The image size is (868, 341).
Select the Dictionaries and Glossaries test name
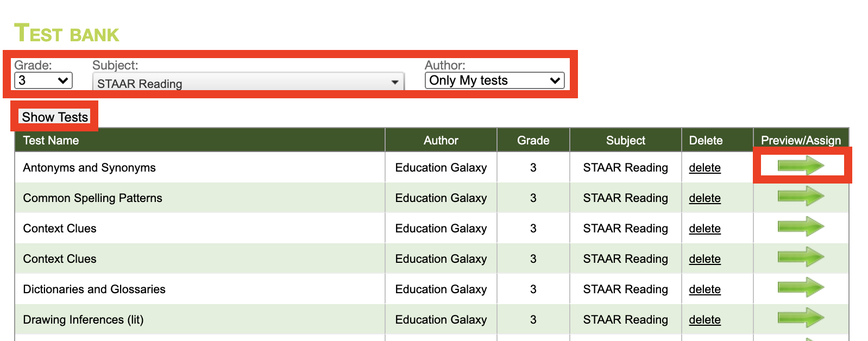tap(94, 289)
